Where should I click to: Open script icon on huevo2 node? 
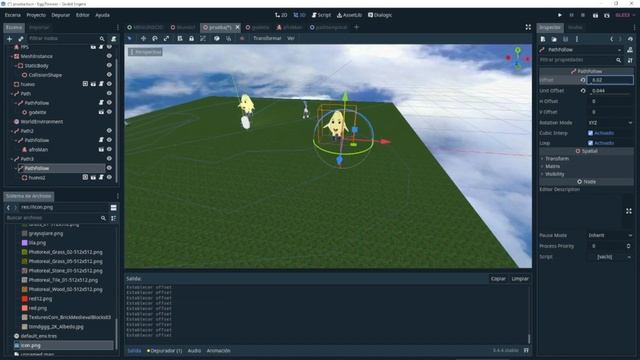pyautogui.click(x=101, y=178)
